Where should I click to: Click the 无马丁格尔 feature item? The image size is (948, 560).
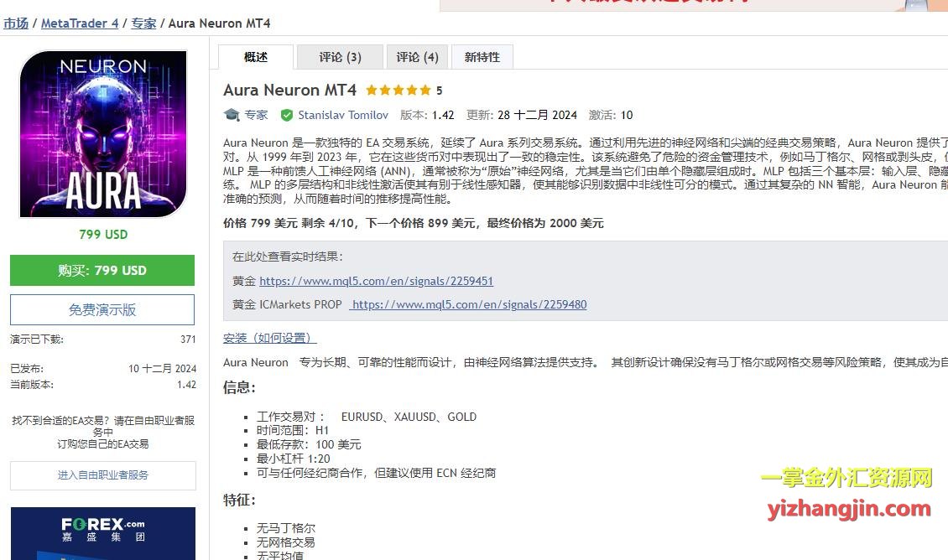[286, 528]
